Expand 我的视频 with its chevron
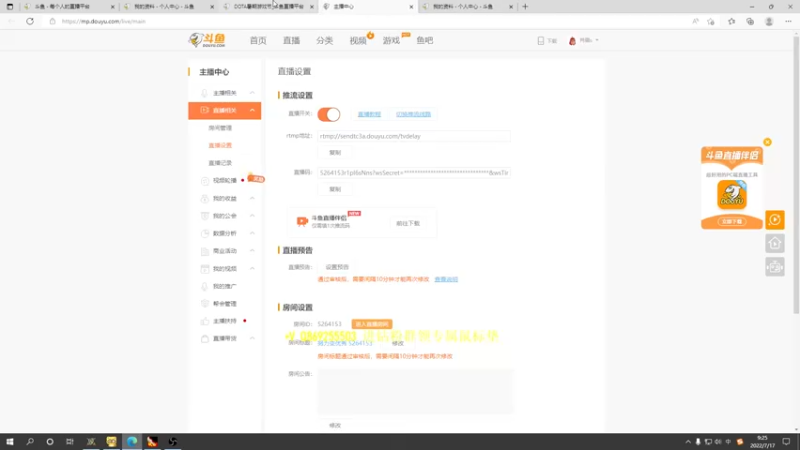Screen dimensions: 800x450 click(252, 268)
